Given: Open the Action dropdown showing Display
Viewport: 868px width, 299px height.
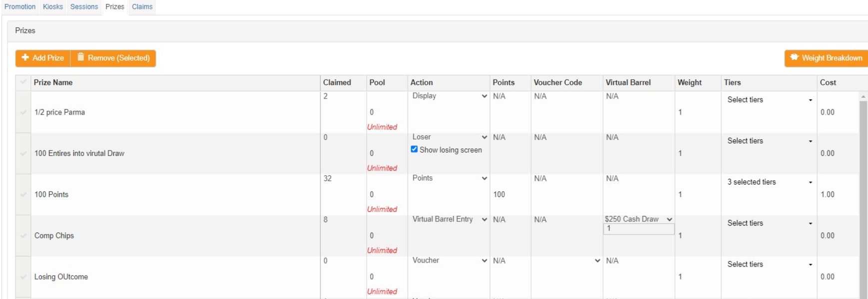Looking at the screenshot, I should [x=449, y=96].
